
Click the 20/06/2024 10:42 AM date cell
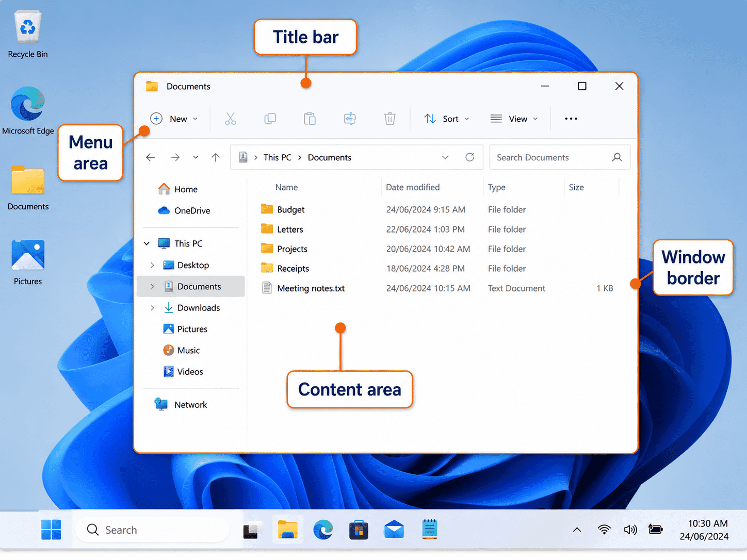(428, 249)
